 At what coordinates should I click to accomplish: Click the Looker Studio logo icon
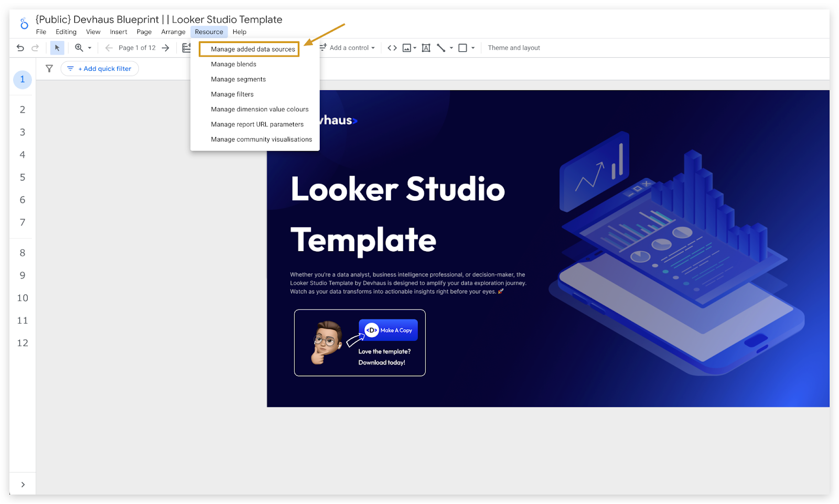tap(24, 24)
